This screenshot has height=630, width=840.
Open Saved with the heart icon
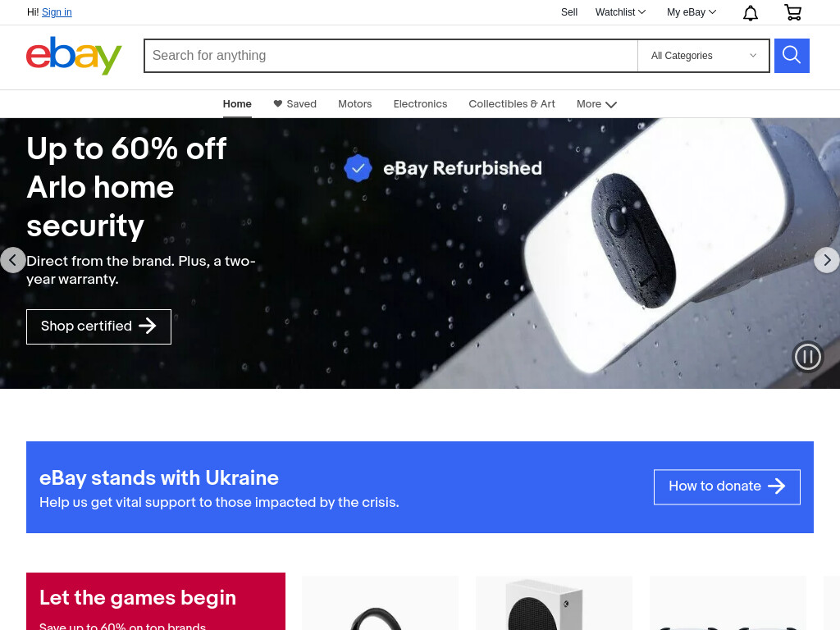click(294, 104)
